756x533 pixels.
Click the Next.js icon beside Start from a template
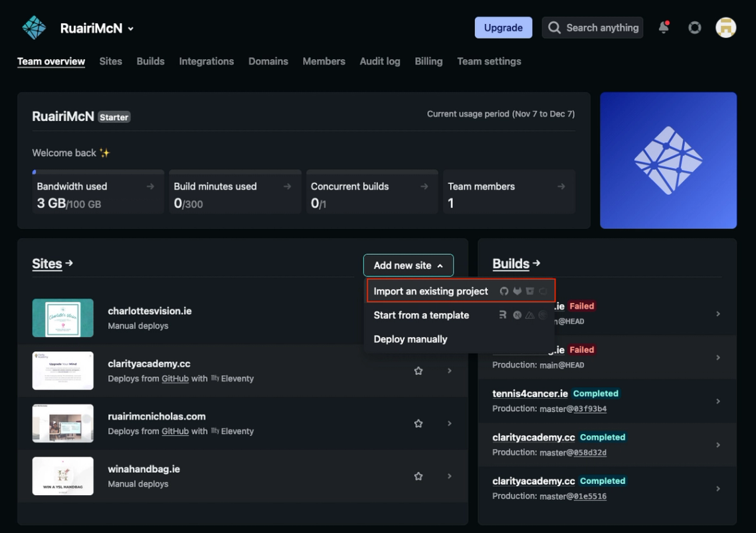pos(517,315)
